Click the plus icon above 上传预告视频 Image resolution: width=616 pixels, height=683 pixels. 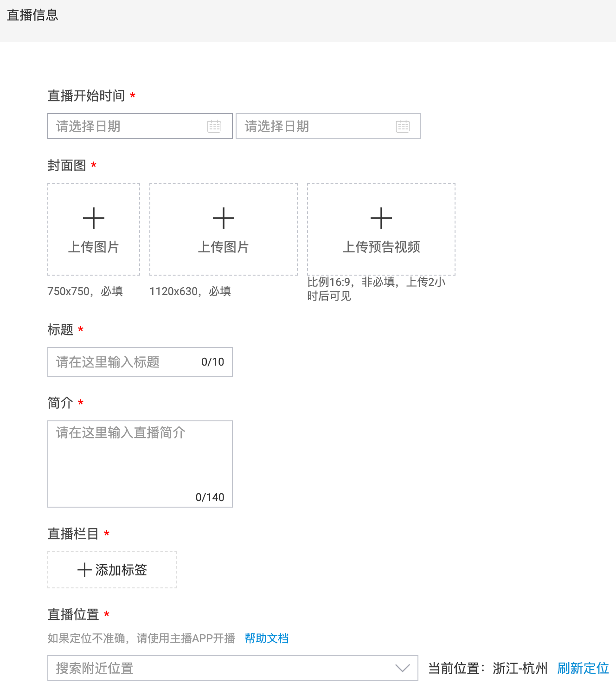click(x=381, y=218)
